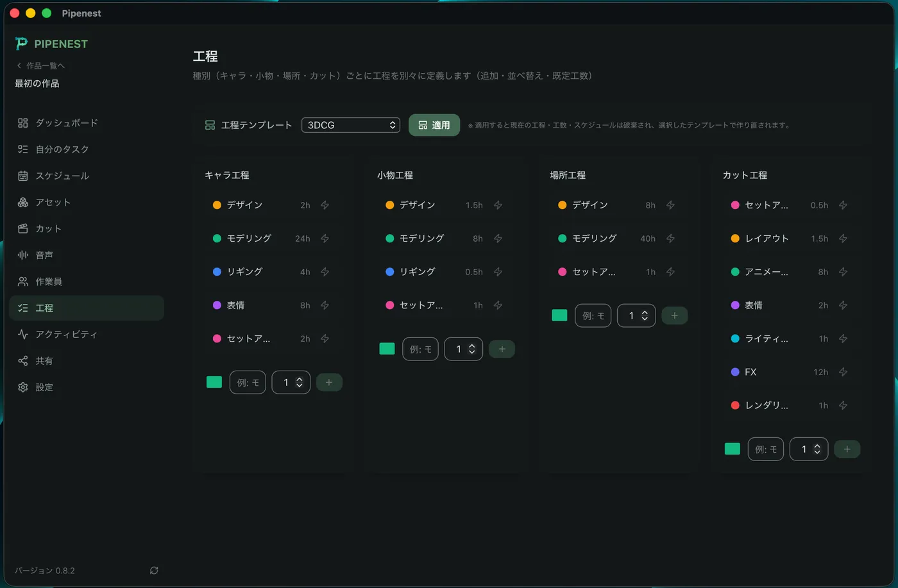Click the plus button in キャラ工程
The width and height of the screenshot is (898, 588).
[x=329, y=382]
